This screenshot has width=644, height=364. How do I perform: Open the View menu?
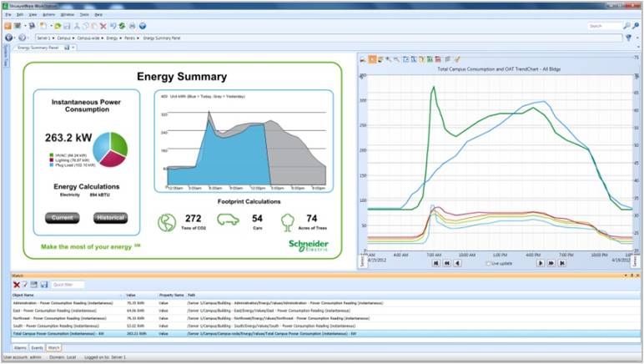click(x=33, y=15)
